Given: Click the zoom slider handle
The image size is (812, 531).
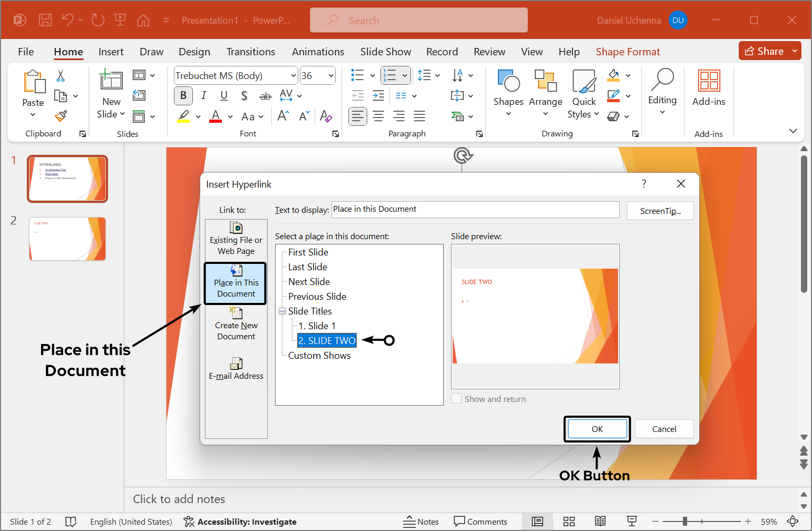Looking at the screenshot, I should [x=684, y=522].
